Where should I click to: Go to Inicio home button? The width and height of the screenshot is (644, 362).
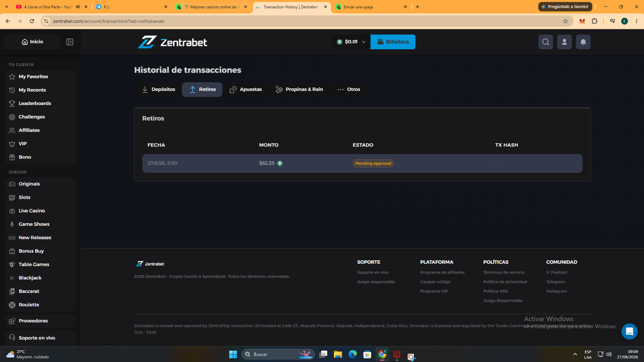tap(32, 42)
